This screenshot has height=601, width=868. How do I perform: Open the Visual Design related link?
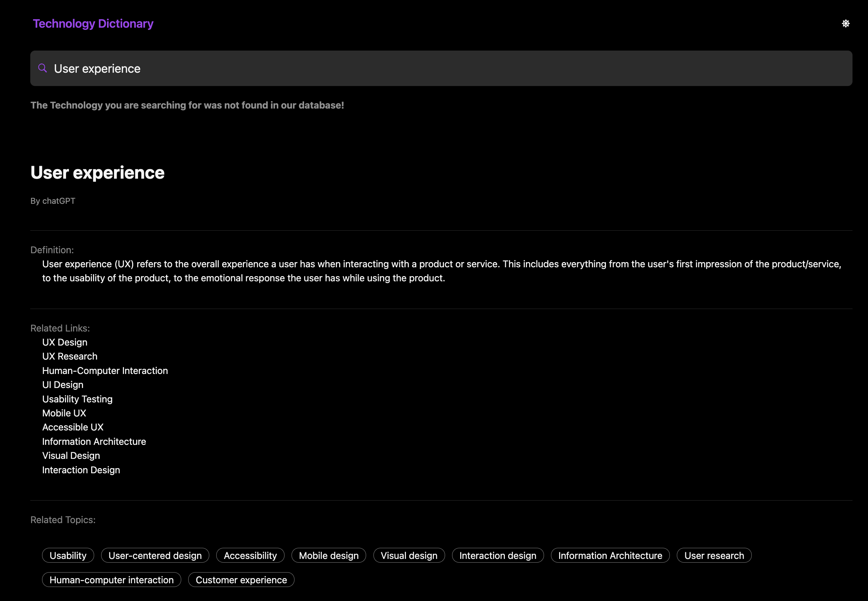(71, 456)
